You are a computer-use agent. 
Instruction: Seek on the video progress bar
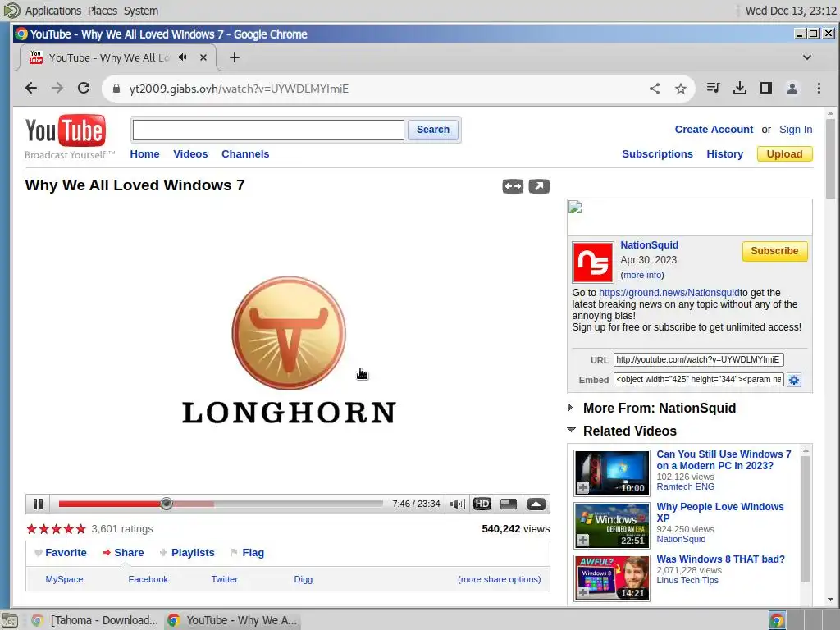pos(221,504)
